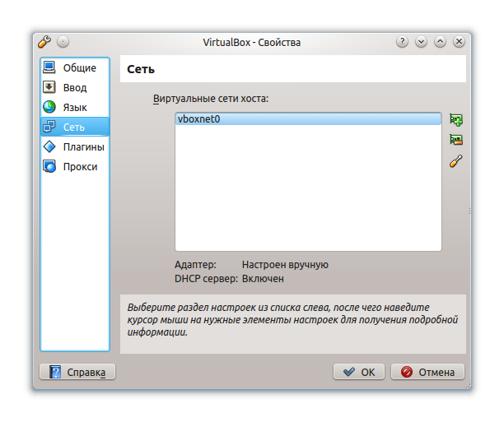Click the Виртуальные сети хоста label
The height and width of the screenshot is (422, 504).
(211, 98)
